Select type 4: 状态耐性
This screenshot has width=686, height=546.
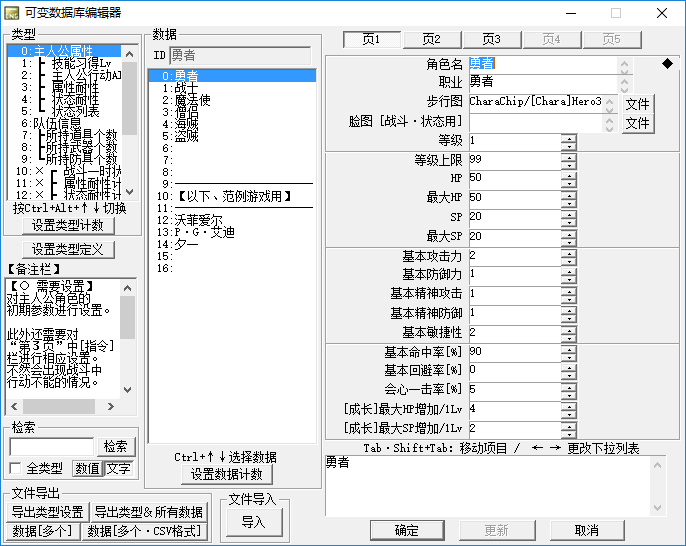tap(64, 99)
